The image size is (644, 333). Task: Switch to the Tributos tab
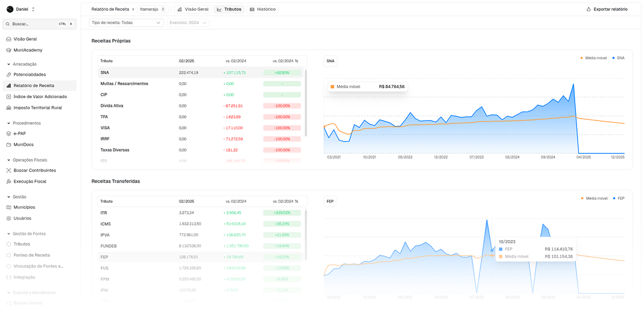click(229, 9)
